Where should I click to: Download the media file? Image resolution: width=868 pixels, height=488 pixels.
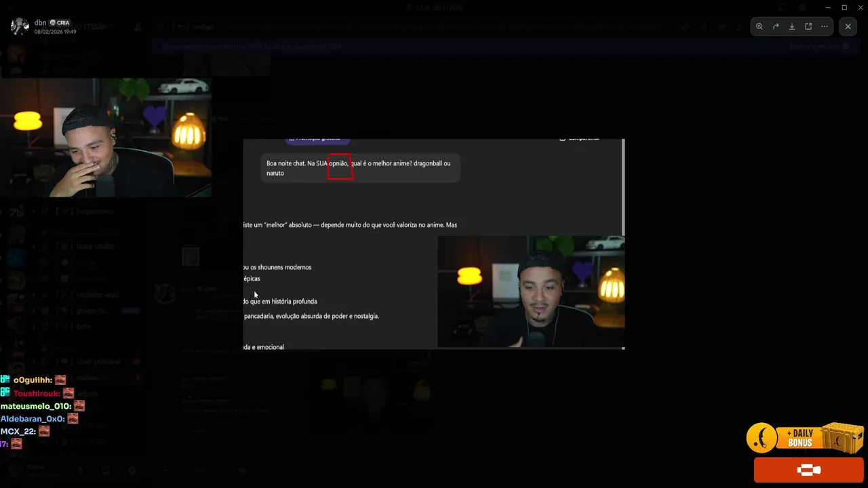click(792, 26)
